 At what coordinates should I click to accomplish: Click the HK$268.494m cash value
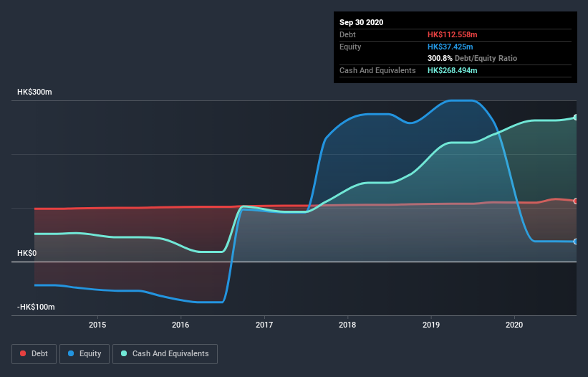452,70
